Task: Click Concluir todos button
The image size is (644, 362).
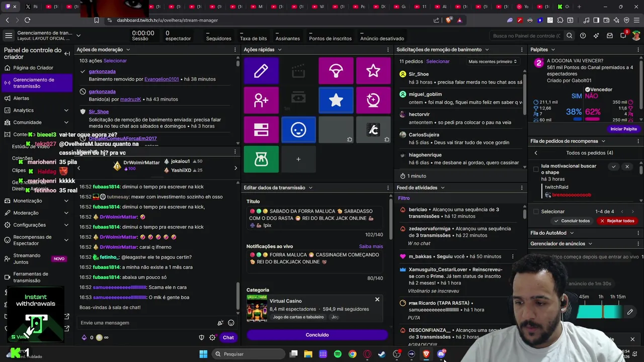Action: coord(572,221)
